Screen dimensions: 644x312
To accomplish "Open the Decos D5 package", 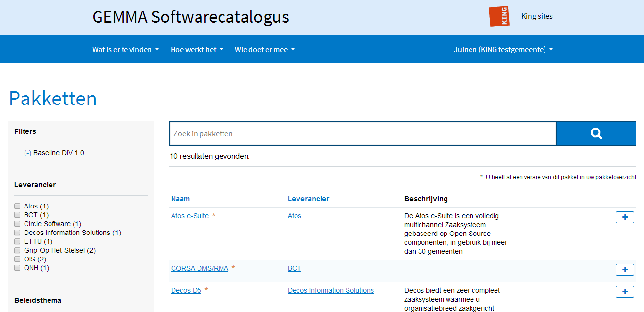I will pyautogui.click(x=186, y=290).
